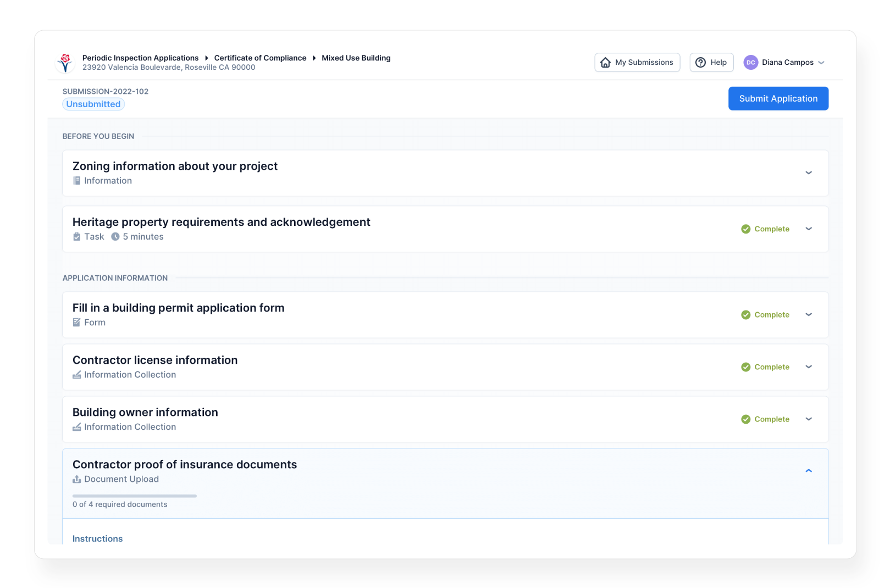Screen dimensions: 890x588
Task: Click the rose logo icon in header
Action: [65, 63]
